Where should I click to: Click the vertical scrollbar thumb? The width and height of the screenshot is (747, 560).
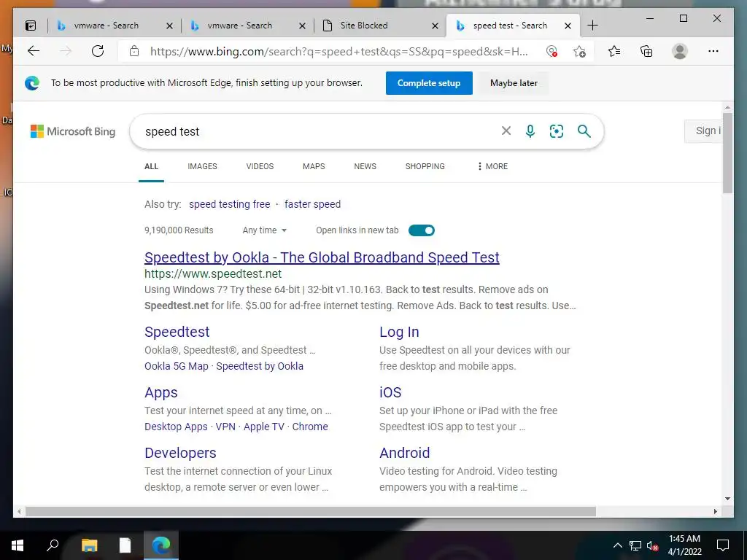coord(727,152)
